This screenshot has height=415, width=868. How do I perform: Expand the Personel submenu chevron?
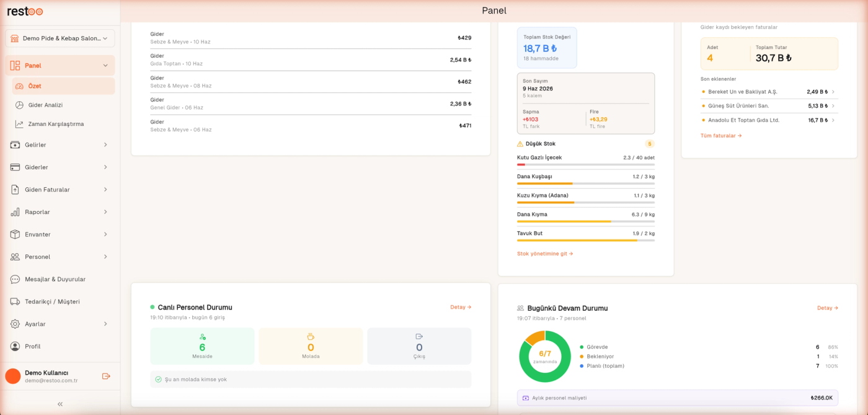[105, 257]
